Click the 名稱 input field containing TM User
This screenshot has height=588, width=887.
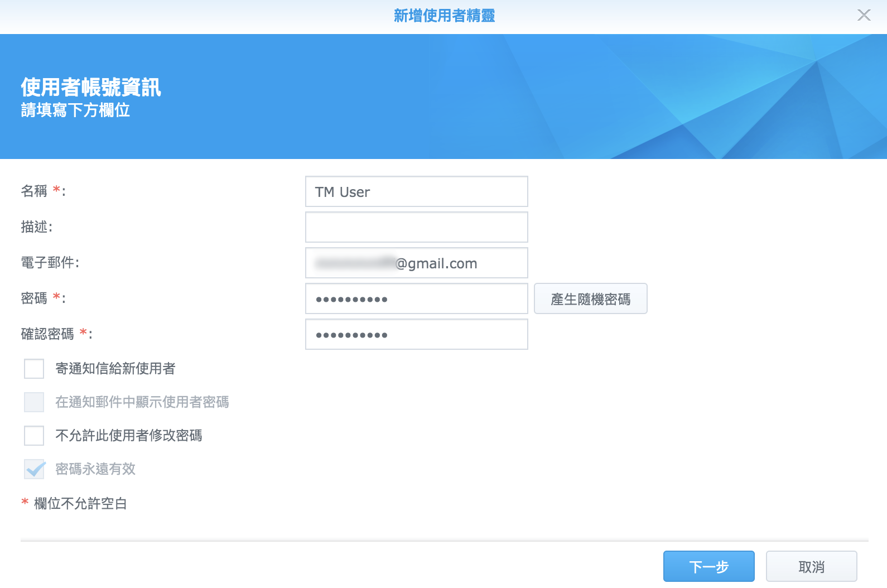click(416, 192)
